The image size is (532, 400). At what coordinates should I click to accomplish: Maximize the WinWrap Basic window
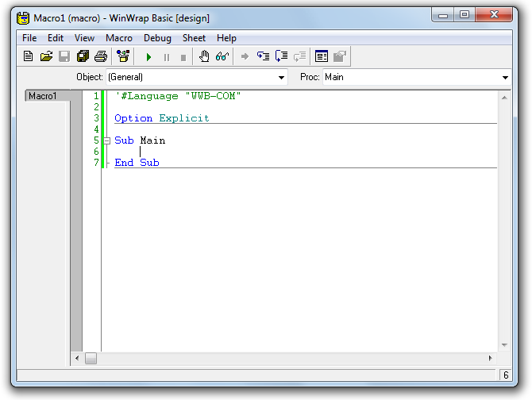pyautogui.click(x=465, y=15)
